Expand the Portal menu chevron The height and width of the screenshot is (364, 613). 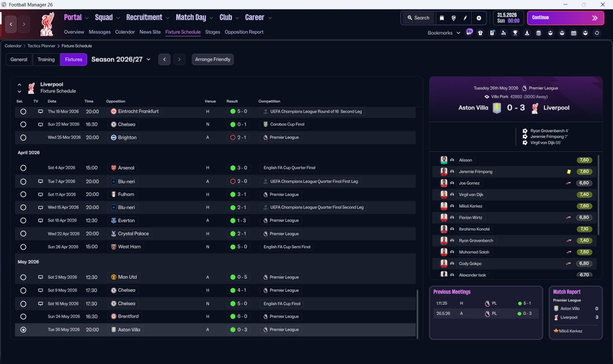tap(87, 18)
